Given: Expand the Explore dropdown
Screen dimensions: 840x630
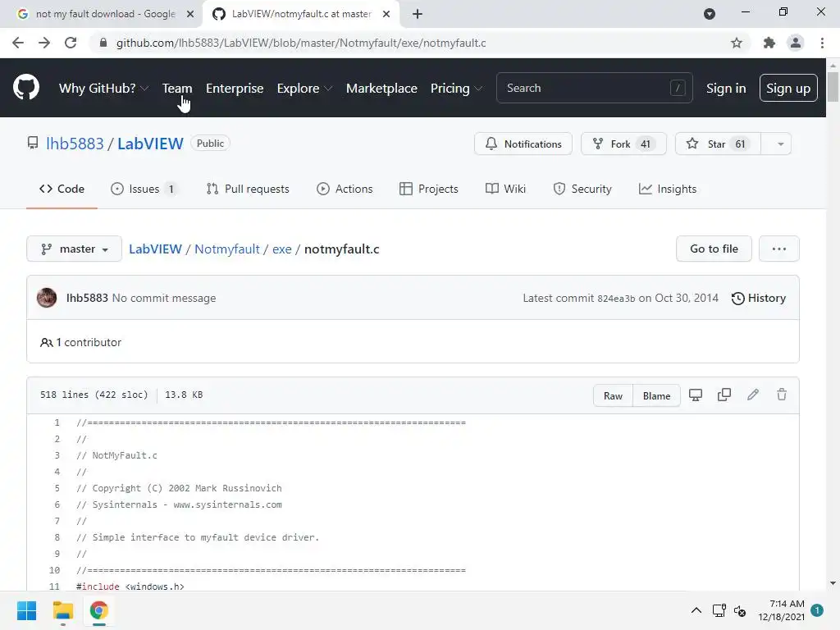Looking at the screenshot, I should (x=304, y=89).
